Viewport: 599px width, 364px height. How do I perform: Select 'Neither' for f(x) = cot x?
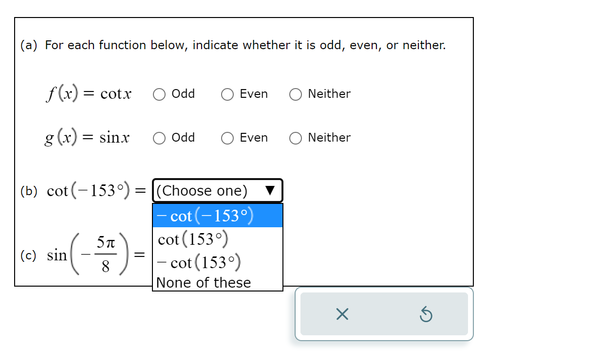(296, 94)
